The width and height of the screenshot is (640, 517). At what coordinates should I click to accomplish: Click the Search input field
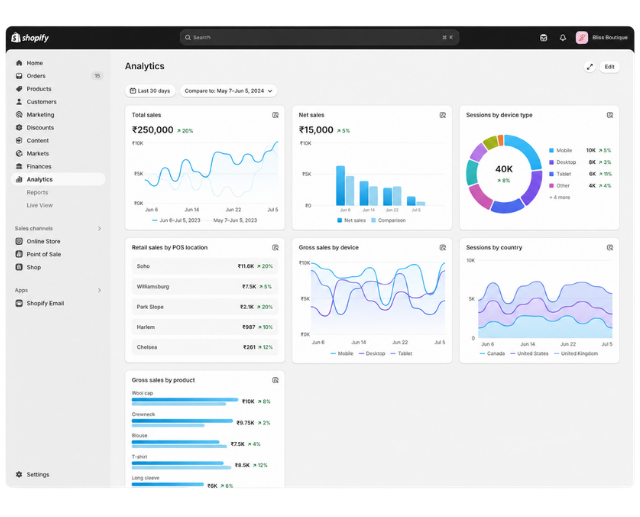point(319,38)
